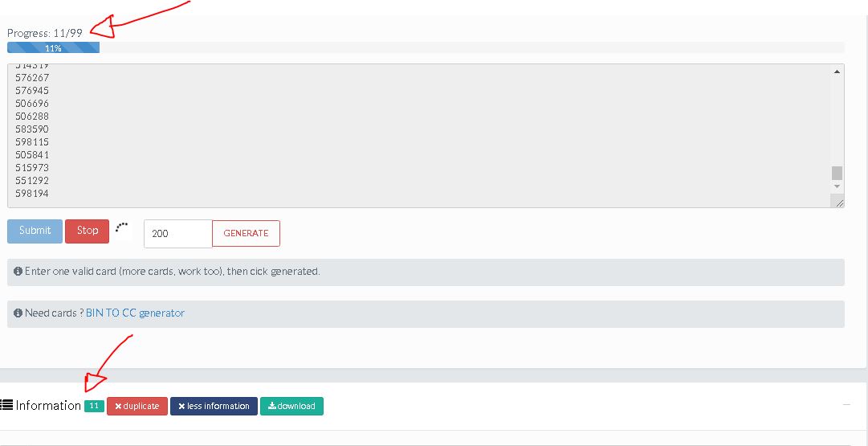Click the quantity field containing 200
Viewport: 868px width, 446px height.
click(177, 233)
